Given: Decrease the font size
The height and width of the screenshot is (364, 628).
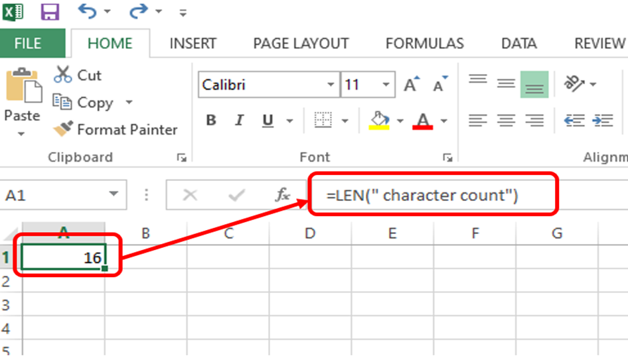Looking at the screenshot, I should [x=441, y=84].
